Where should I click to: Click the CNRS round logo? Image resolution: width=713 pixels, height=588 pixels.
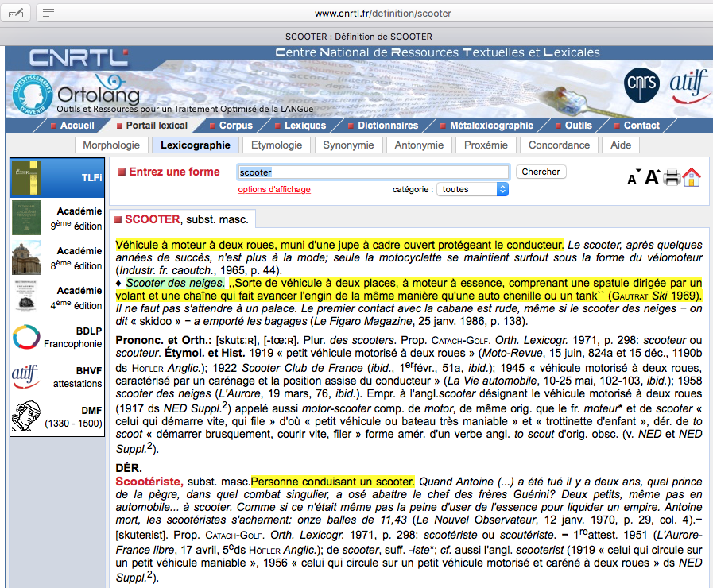[641, 84]
